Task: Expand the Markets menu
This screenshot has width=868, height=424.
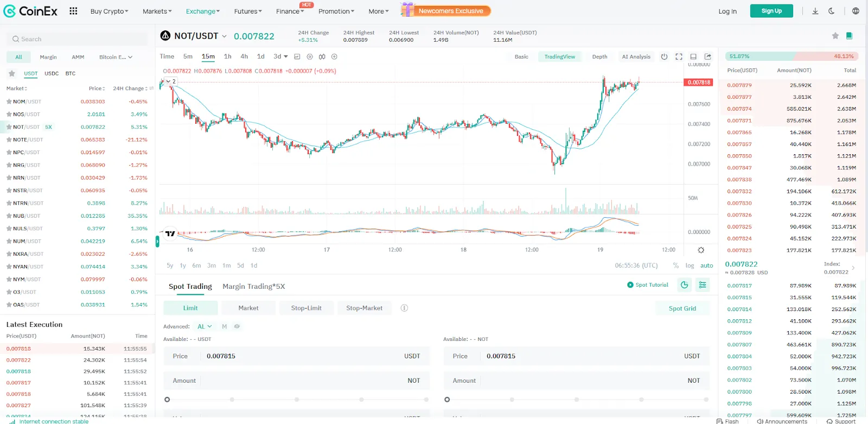Action: click(x=157, y=11)
